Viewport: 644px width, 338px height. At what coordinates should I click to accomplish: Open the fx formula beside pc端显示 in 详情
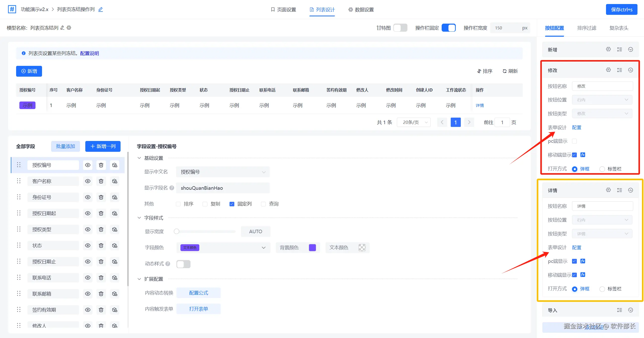[583, 261]
